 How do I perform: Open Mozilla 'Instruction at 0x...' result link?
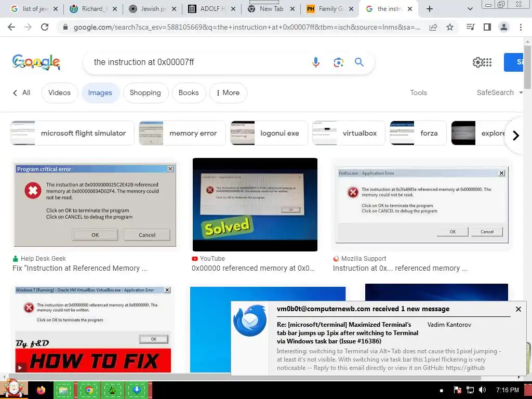pyautogui.click(x=400, y=268)
